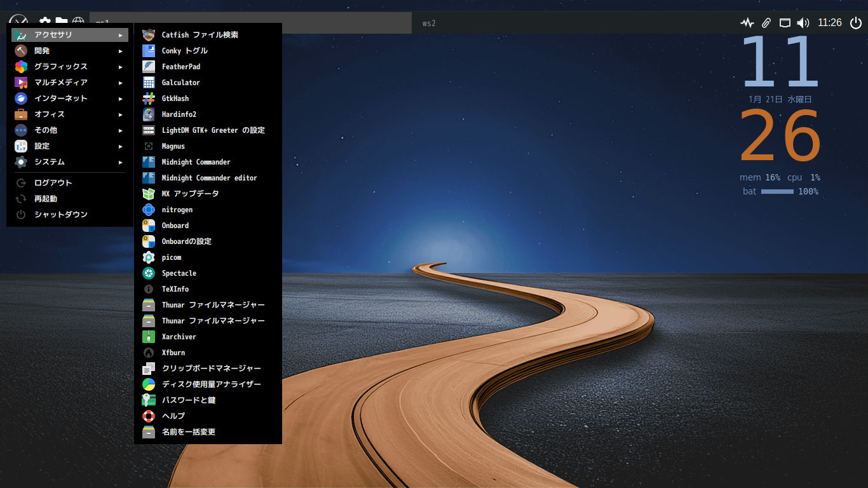The width and height of the screenshot is (868, 488).
Task: Click シャットダウン to shut down
Action: pyautogui.click(x=61, y=215)
